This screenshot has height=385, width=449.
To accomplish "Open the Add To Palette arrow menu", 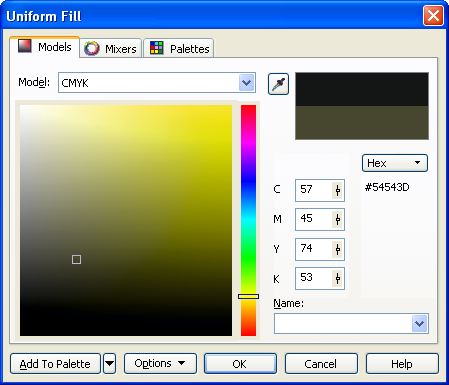I will pos(109,364).
